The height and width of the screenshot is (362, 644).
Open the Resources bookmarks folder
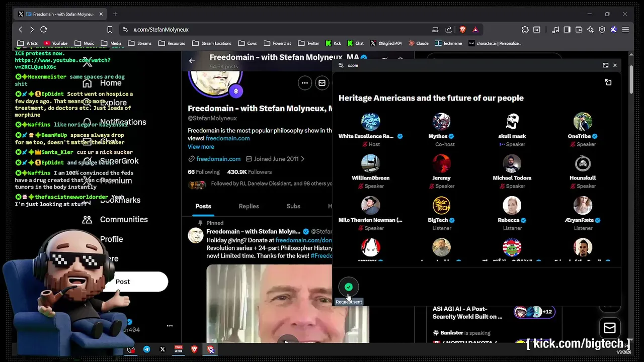(172, 43)
